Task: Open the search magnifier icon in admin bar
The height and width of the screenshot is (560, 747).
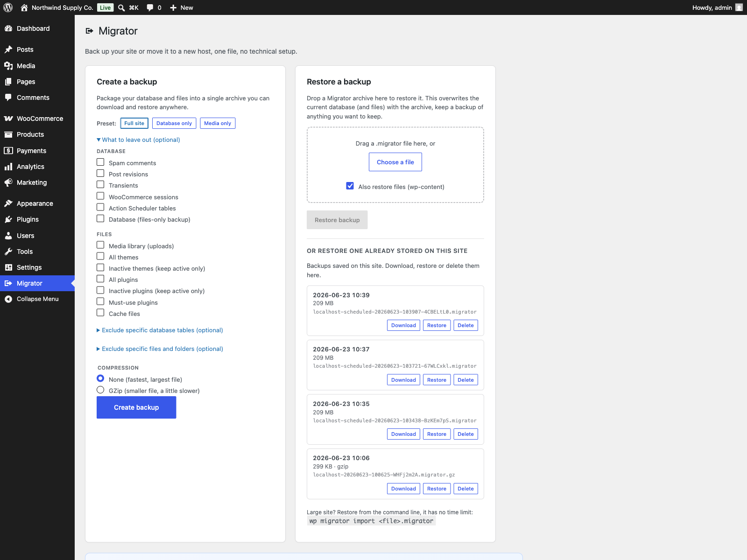Action: 121,7
